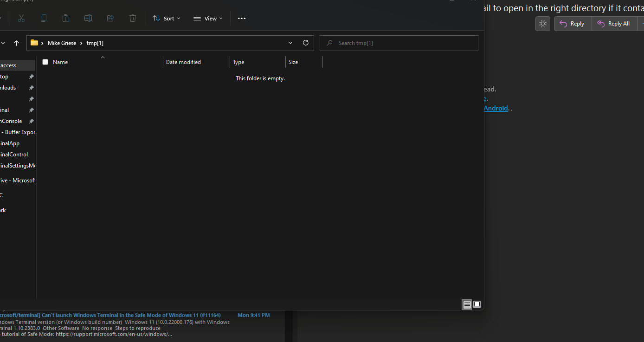Click the Delete trash icon
This screenshot has width=644, height=342.
click(x=132, y=18)
